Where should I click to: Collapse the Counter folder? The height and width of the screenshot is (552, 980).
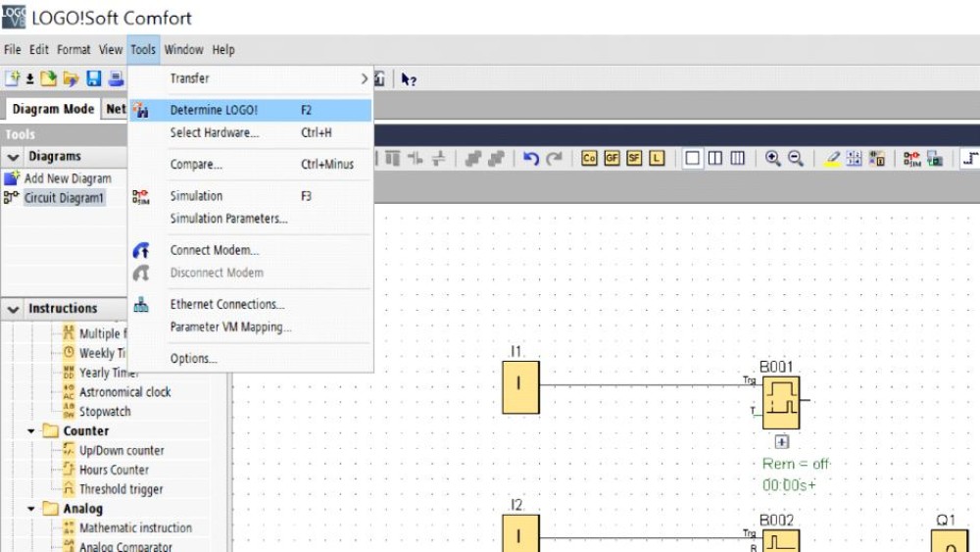click(x=30, y=430)
